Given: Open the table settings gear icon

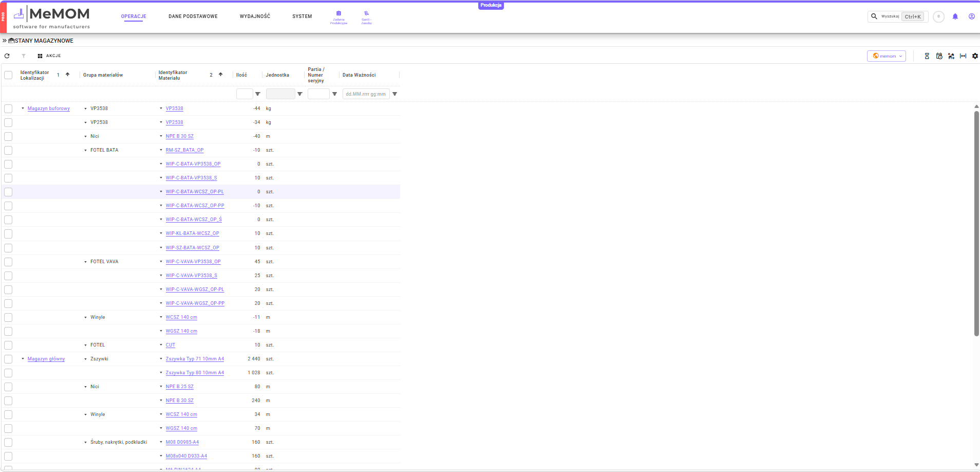Looking at the screenshot, I should pos(975,56).
